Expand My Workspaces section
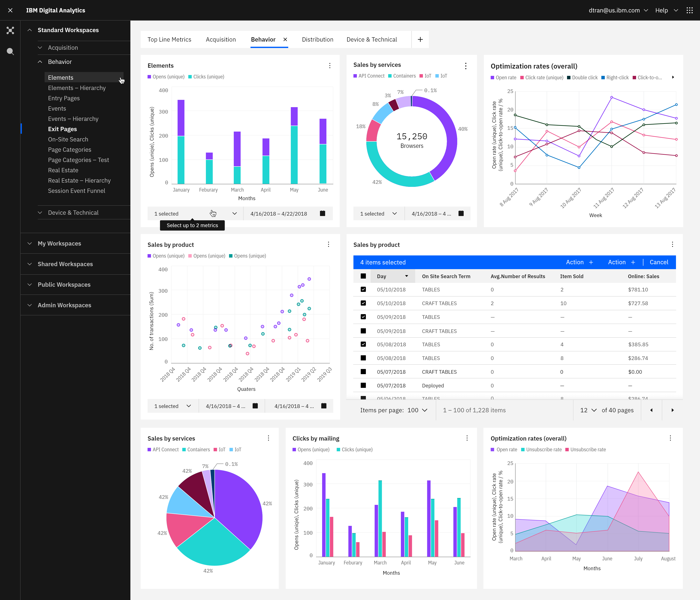This screenshot has height=600, width=700. coord(30,243)
